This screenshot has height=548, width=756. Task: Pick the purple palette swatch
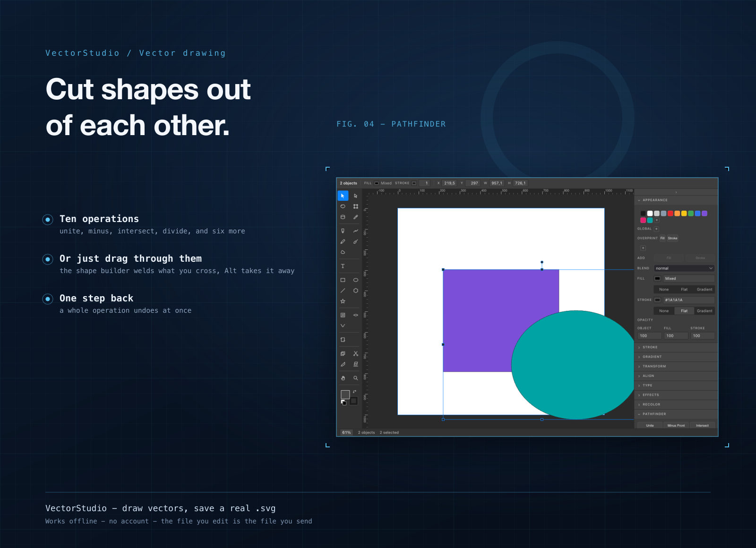pos(704,214)
